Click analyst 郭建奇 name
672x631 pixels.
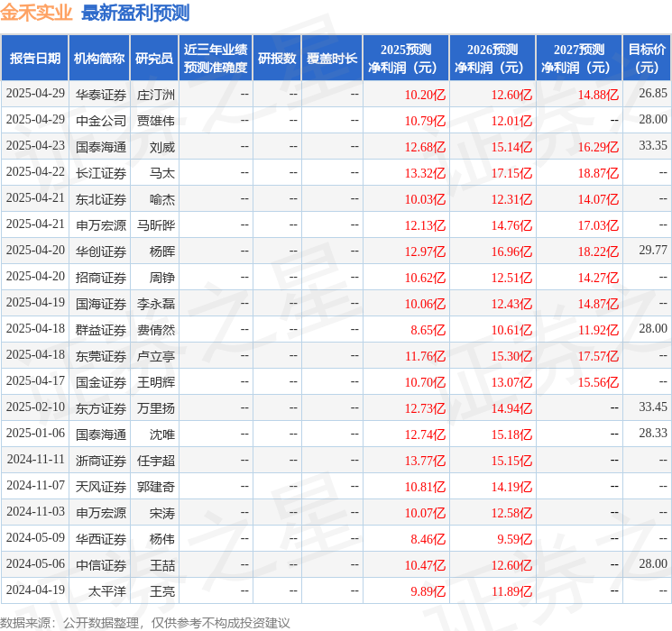click(x=155, y=487)
